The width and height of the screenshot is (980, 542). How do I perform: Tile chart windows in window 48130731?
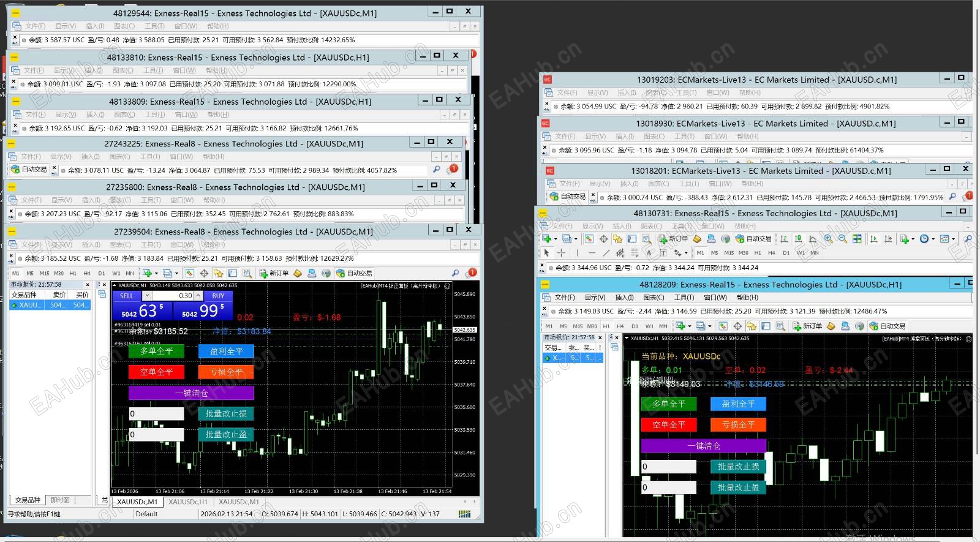(x=857, y=239)
